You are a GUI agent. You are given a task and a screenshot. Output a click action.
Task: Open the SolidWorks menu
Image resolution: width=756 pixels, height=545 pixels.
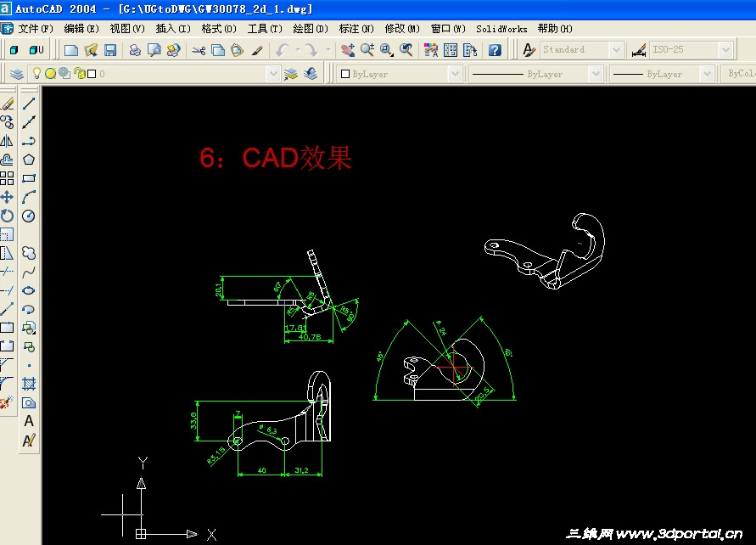point(501,29)
